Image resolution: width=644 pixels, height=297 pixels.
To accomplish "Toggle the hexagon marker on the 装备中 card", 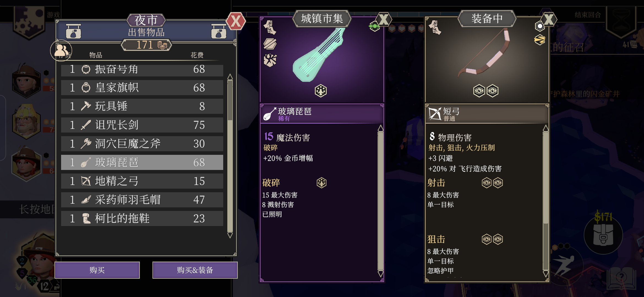I will tap(540, 26).
